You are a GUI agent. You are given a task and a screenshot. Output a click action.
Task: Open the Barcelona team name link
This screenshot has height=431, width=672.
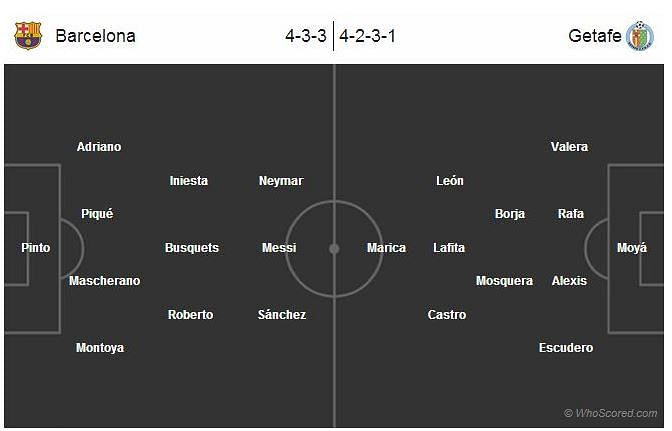[96, 36]
